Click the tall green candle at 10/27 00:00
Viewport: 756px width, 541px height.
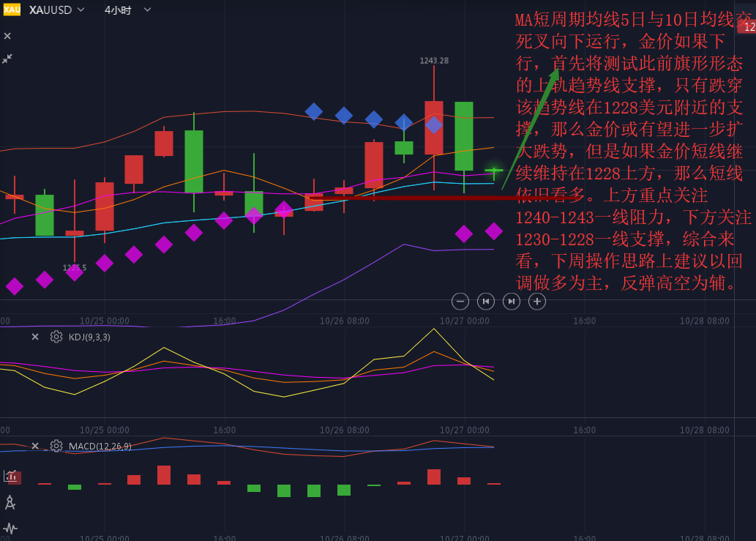click(x=464, y=136)
